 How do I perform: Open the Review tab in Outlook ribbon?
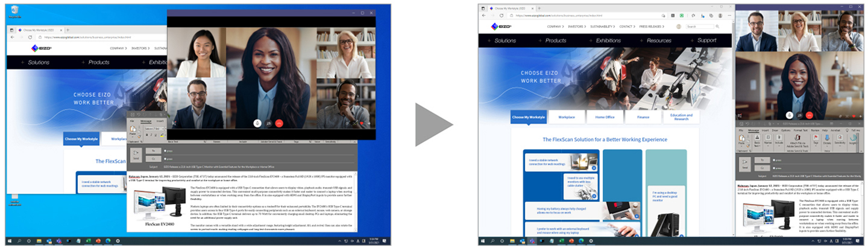(815, 130)
